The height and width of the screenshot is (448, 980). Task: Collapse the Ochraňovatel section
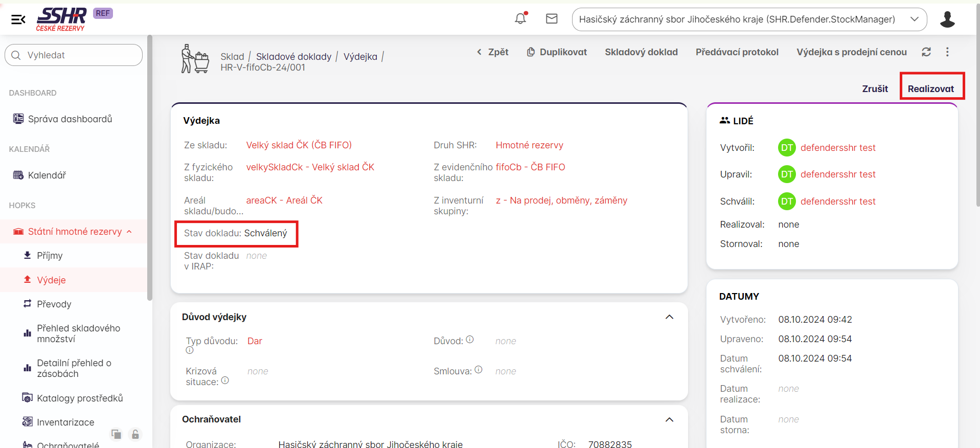(x=669, y=419)
